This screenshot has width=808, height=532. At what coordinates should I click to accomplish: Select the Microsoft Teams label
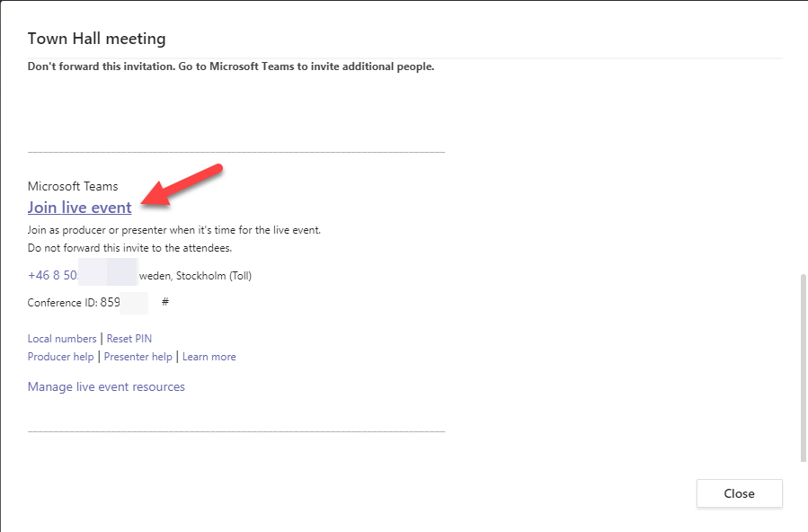(x=73, y=186)
